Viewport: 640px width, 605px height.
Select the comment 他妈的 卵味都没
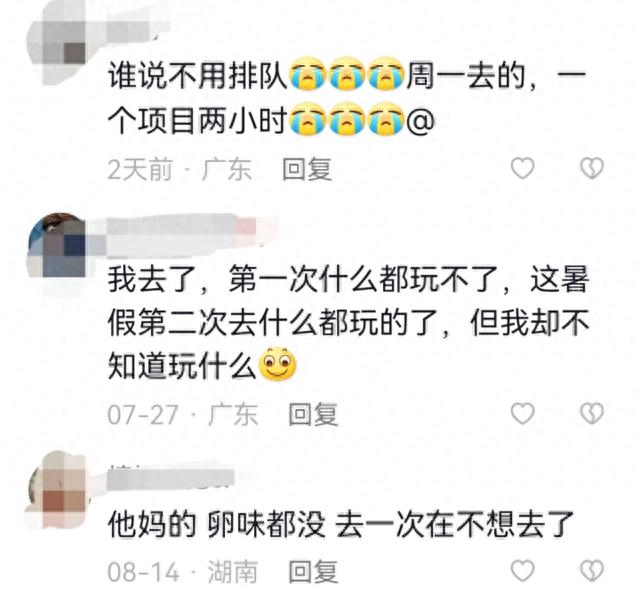pyautogui.click(x=341, y=524)
